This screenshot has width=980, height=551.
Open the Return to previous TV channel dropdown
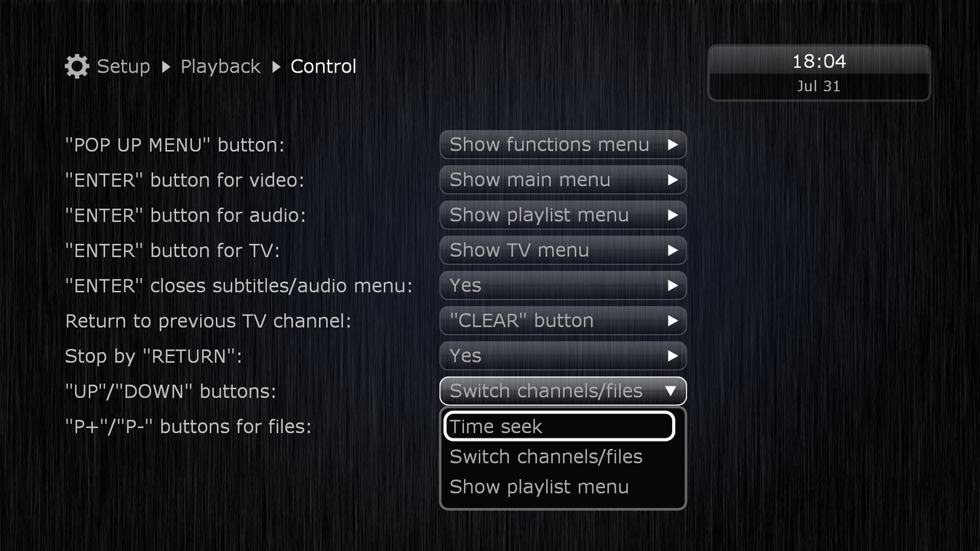563,321
